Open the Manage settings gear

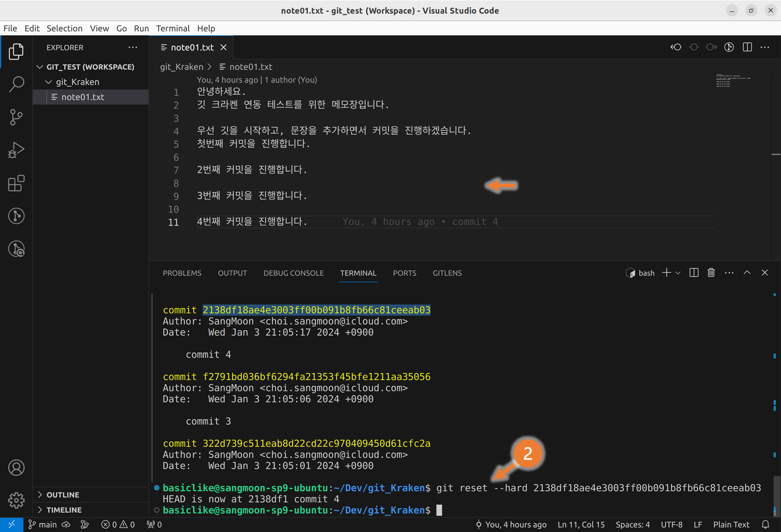pyautogui.click(x=16, y=500)
